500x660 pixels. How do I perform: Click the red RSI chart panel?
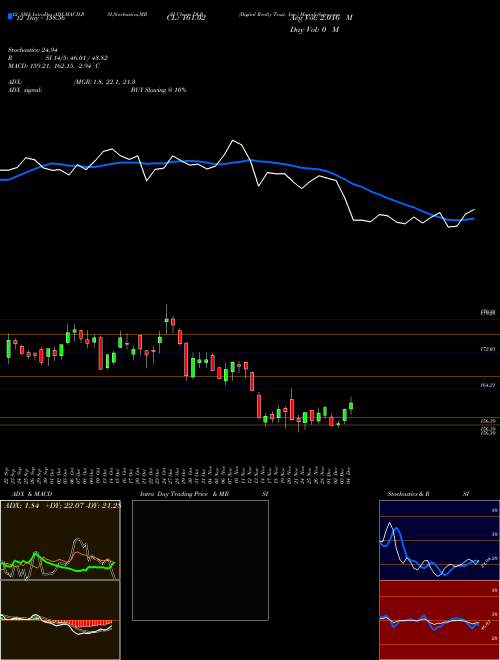click(439, 620)
